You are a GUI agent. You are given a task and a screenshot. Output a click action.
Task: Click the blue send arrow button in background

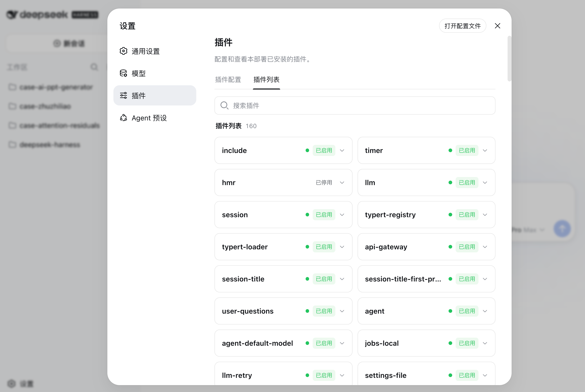point(562,229)
